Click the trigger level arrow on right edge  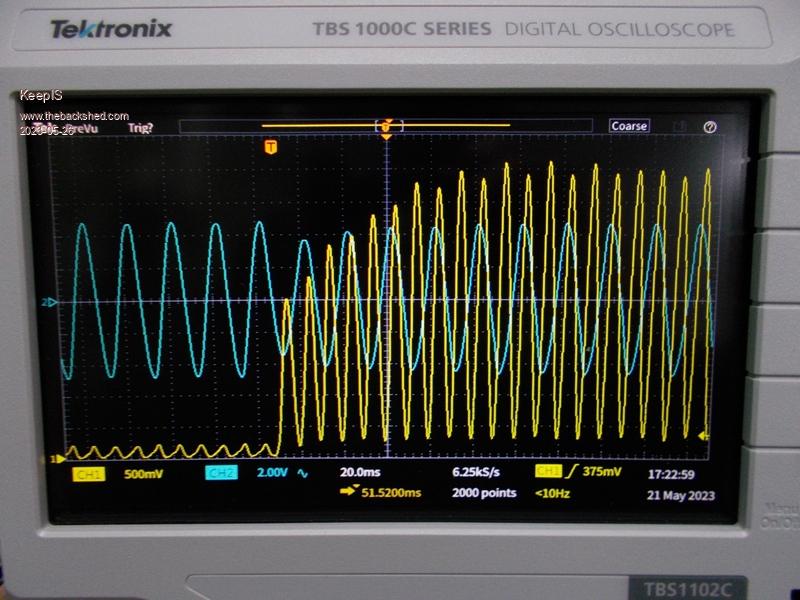click(x=703, y=437)
